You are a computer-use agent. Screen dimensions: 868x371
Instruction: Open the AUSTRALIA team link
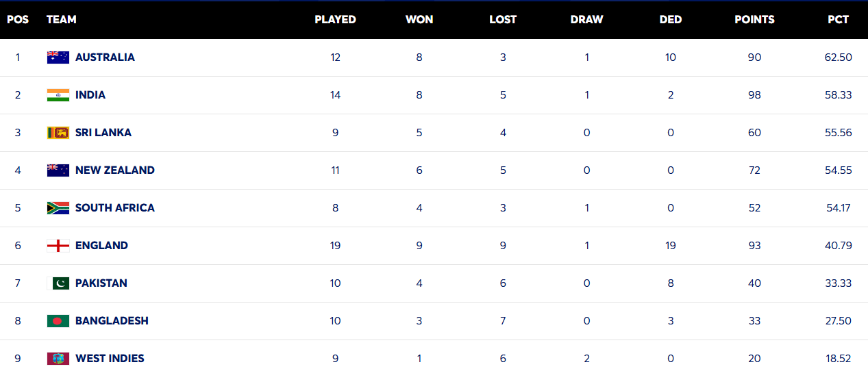click(x=105, y=57)
